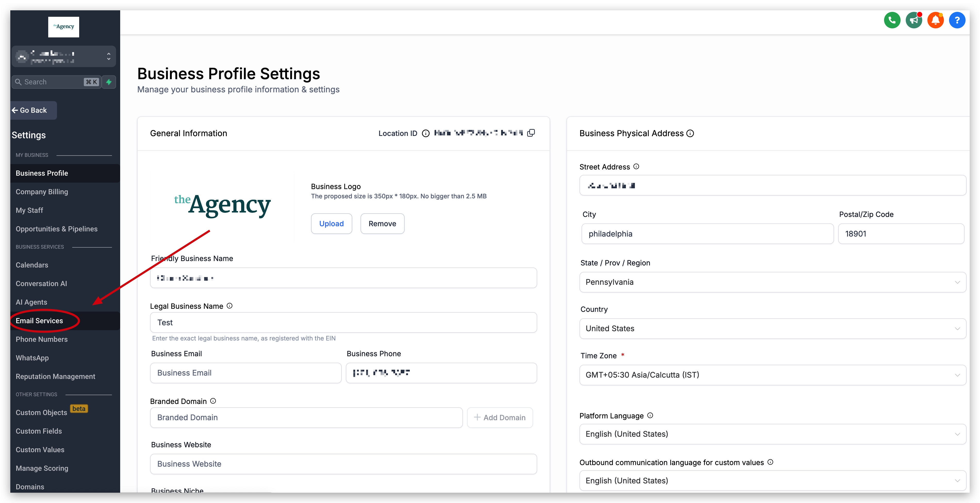Expand the State / Prov / Region dropdown
Screen dimensions: 980x503
pyautogui.click(x=772, y=282)
